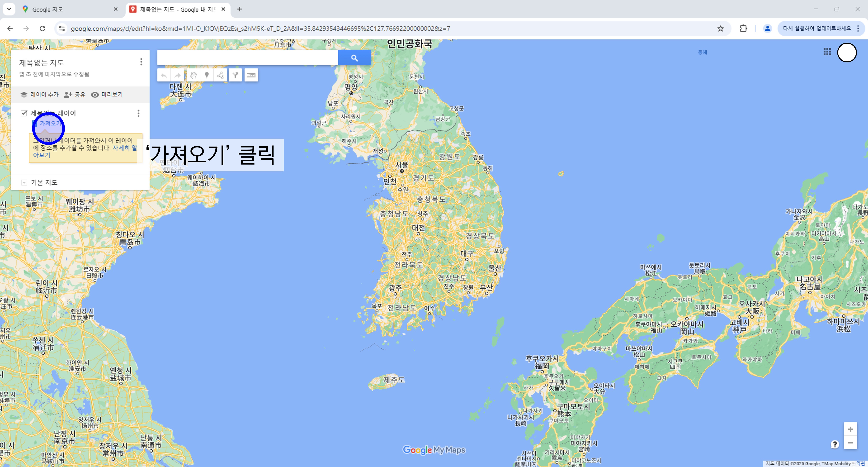
Task: Select the draw line tool
Action: pyautogui.click(x=220, y=75)
